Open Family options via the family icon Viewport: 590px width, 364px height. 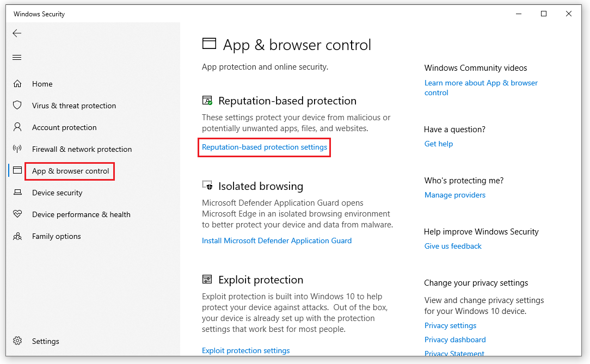pyautogui.click(x=17, y=236)
